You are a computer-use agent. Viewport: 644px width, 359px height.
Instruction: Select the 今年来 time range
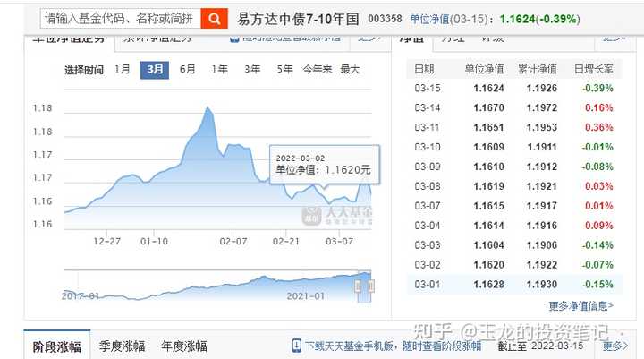coord(317,69)
